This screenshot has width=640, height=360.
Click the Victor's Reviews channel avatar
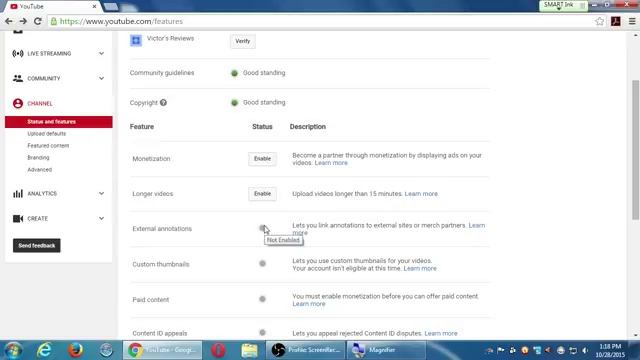click(136, 40)
